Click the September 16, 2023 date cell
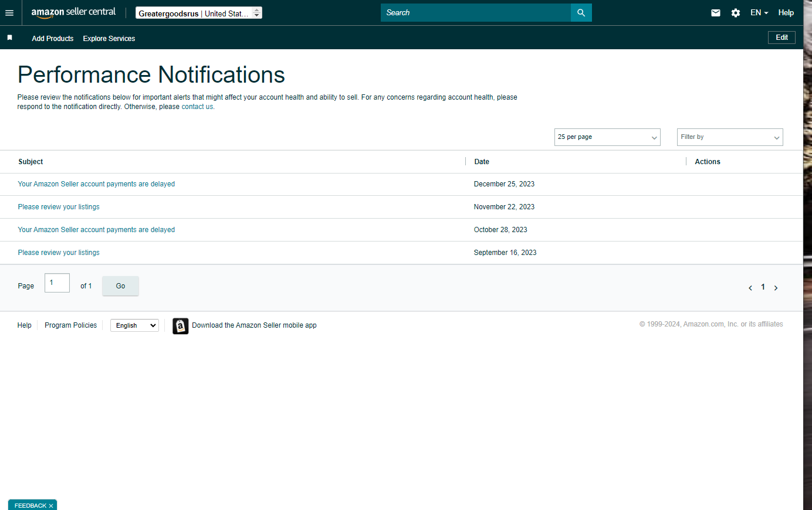Viewport: 812px width, 510px height. click(505, 253)
